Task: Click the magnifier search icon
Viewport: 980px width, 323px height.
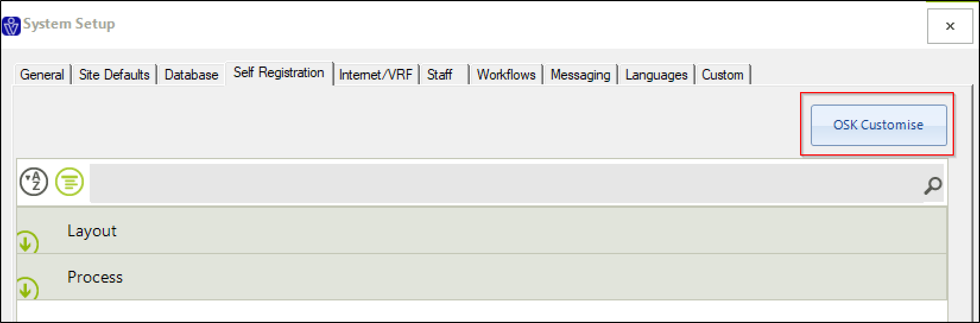Action: pyautogui.click(x=932, y=186)
